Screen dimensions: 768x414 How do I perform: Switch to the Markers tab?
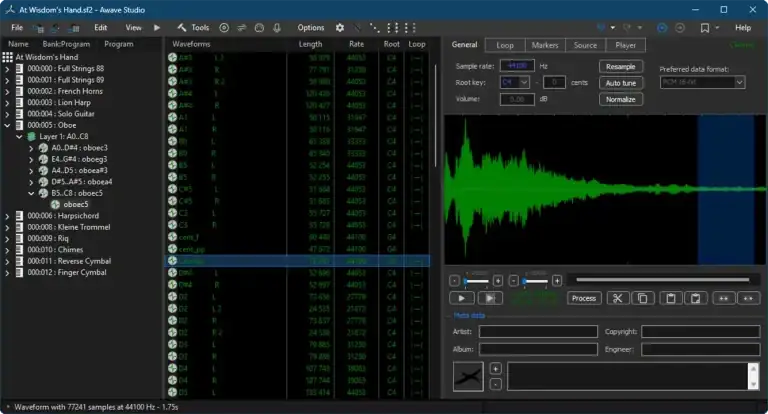545,45
